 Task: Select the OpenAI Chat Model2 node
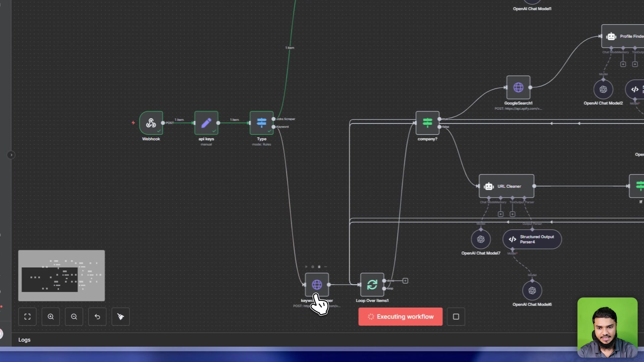(x=603, y=89)
